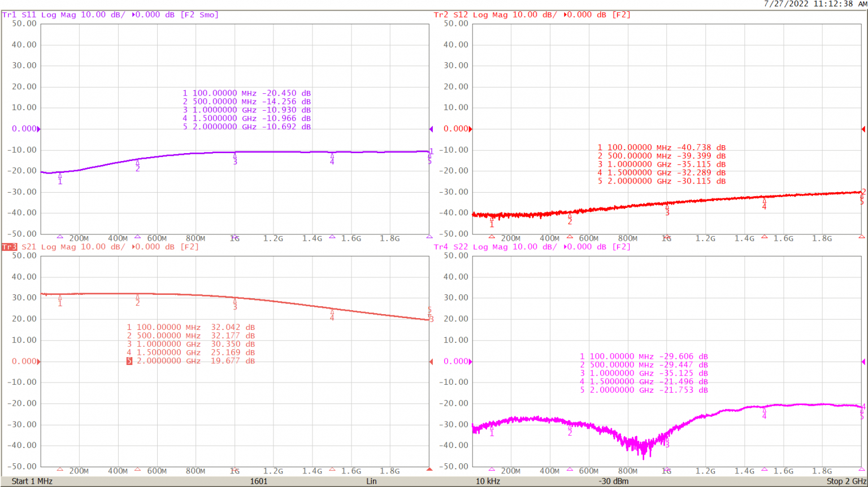Viewport: 868px width, 487px height.
Task: Open the 1601 sweep points setting
Action: (x=258, y=481)
